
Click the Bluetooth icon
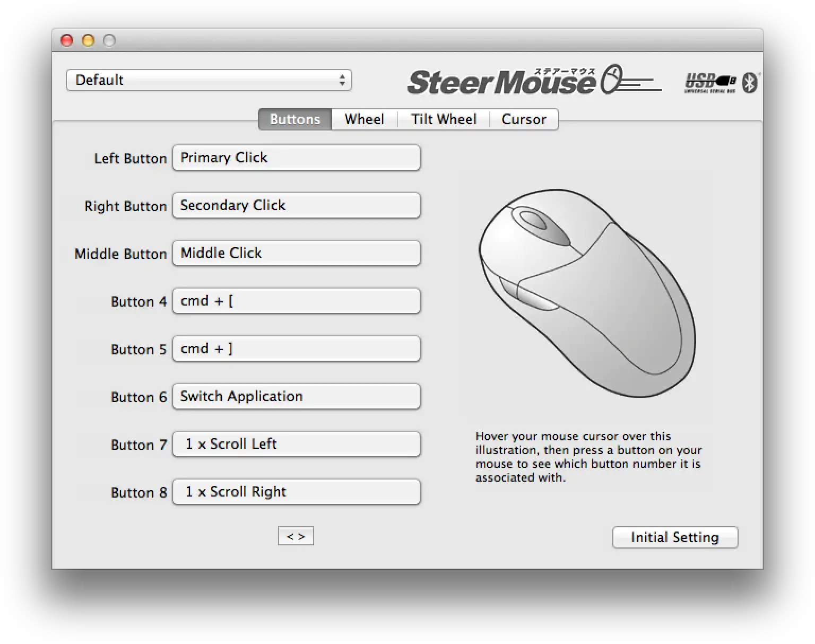(x=750, y=83)
